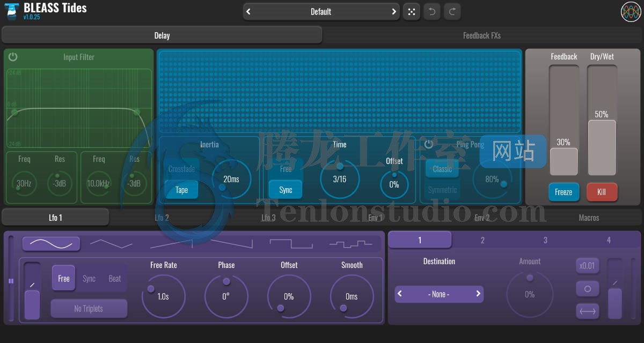This screenshot has height=343, width=644.
Task: Select the ramp-up sawtooth LFO waveform
Action: 171,244
